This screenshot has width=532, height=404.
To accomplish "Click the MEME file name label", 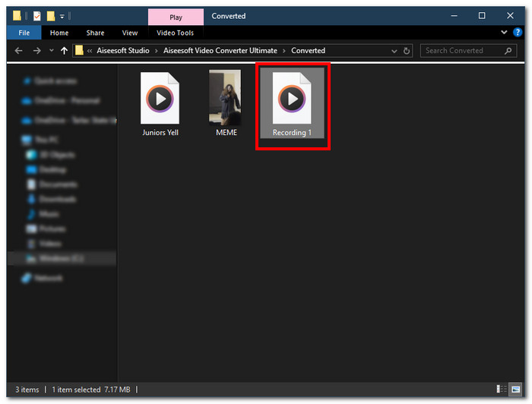I will [226, 133].
